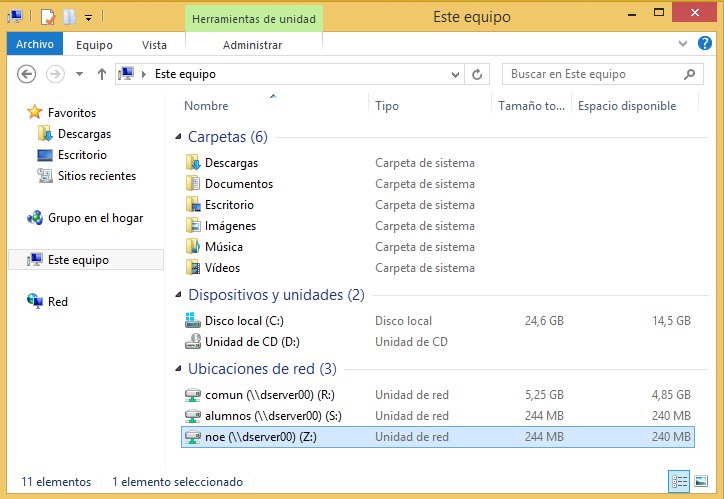
Task: Open Sitios recientes in the sidebar
Action: [x=97, y=176]
